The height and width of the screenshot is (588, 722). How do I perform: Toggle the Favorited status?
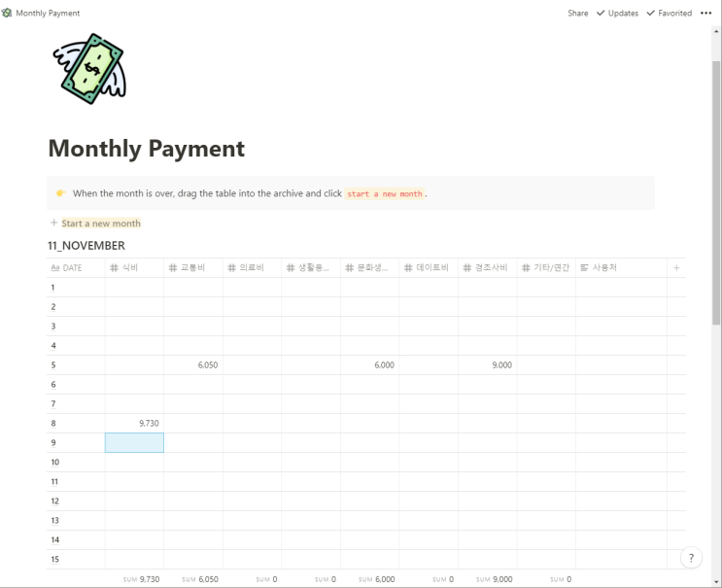pos(670,13)
